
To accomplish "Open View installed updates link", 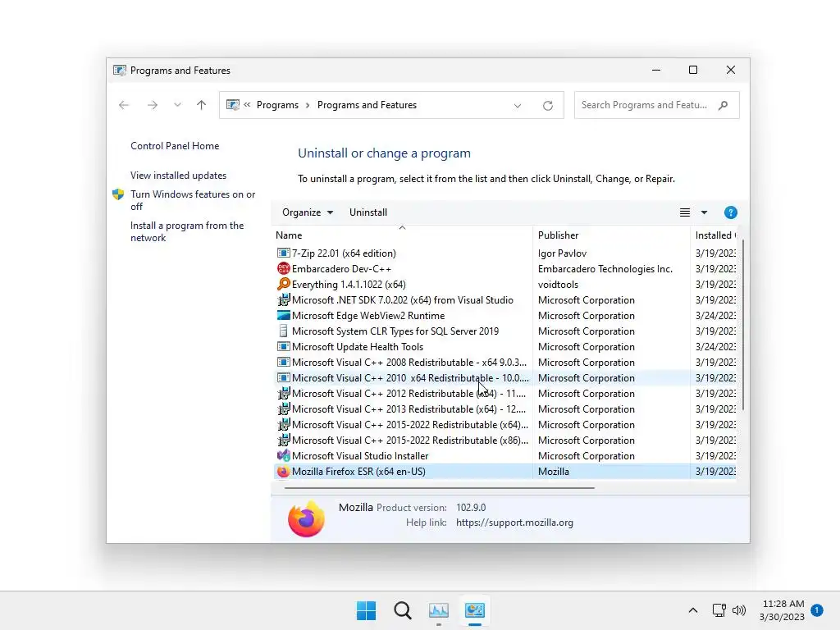I will click(178, 176).
